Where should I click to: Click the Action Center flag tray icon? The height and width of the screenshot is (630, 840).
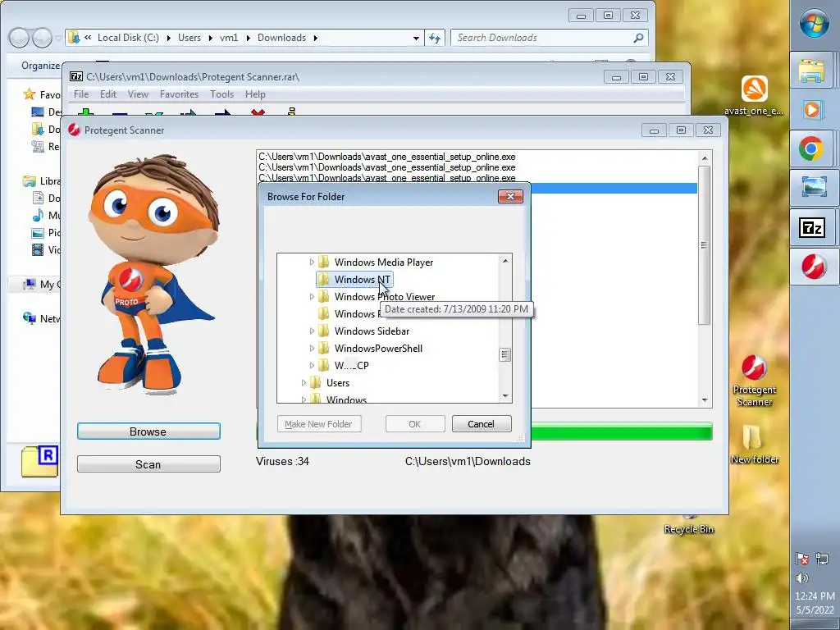802,559
